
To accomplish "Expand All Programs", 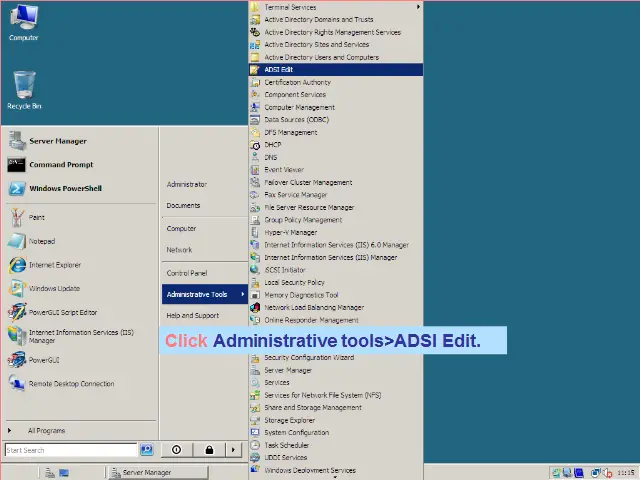I will [x=46, y=431].
